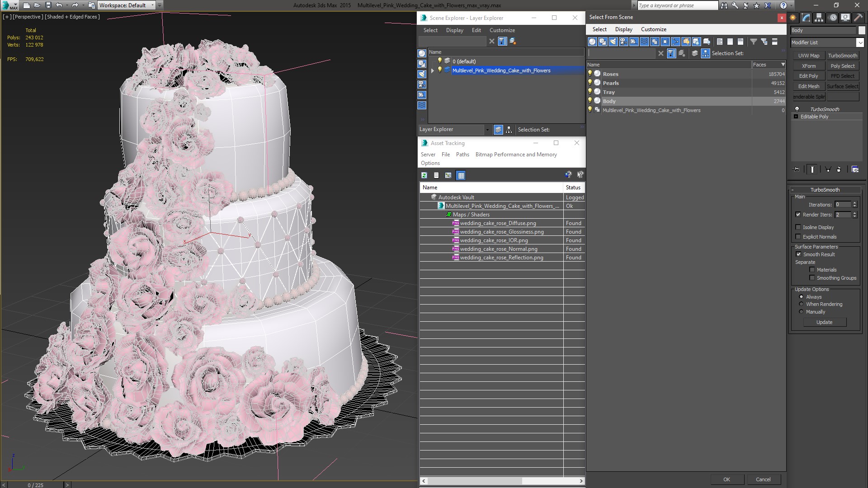Toggle Display Space Warps filter in Select From Scene
Image resolution: width=868 pixels, height=488 pixels.
[x=644, y=42]
